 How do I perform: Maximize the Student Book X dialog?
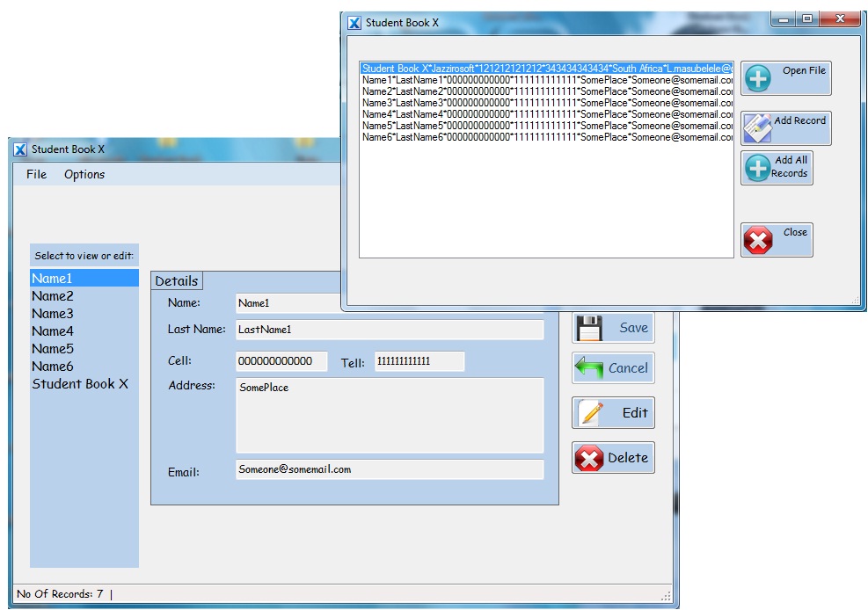point(806,19)
